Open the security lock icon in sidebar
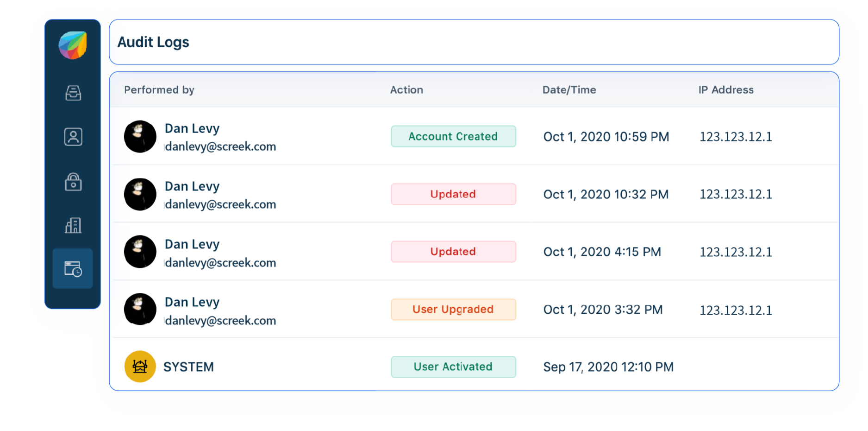Screen dimensions: 868x431 point(72,182)
